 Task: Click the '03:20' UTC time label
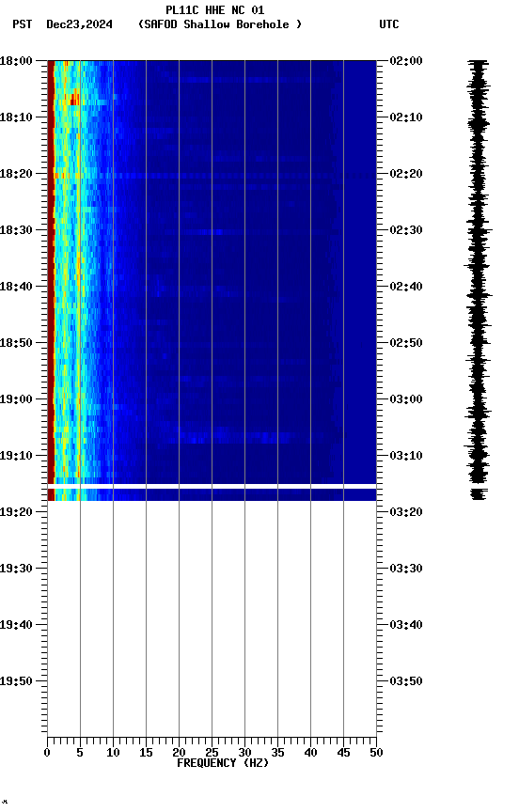(x=406, y=512)
